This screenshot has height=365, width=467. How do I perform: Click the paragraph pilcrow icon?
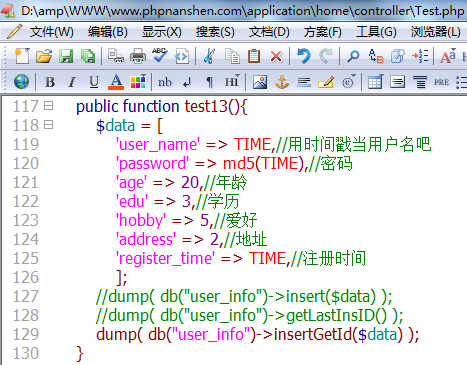pos(209,82)
